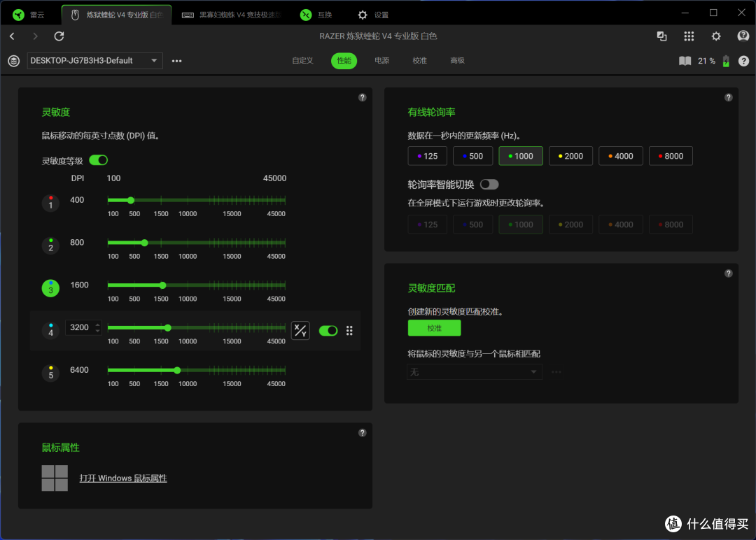756x540 pixels.
Task: Select the 8000 Hz polling rate
Action: [x=671, y=156]
